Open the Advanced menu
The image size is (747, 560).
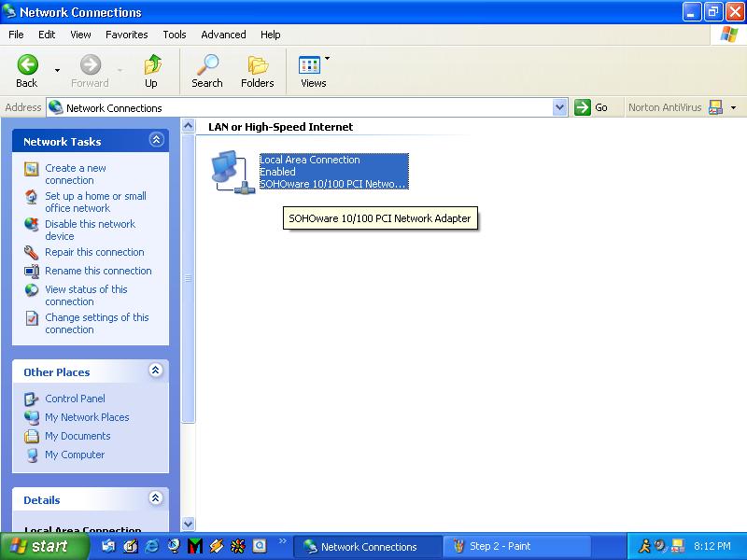tap(223, 35)
